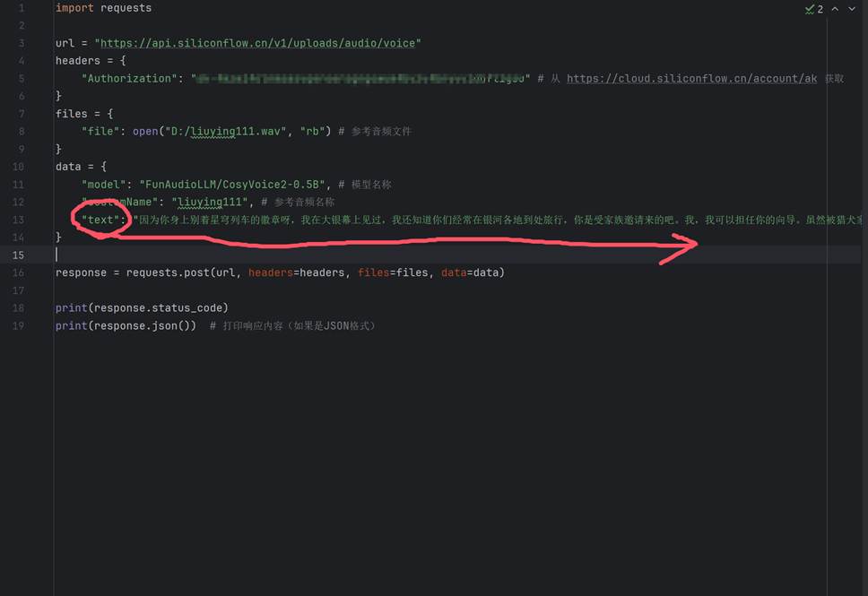868x596 pixels.
Task: Open the cloud.siliconflow.cn account/ak link
Action: [691, 79]
